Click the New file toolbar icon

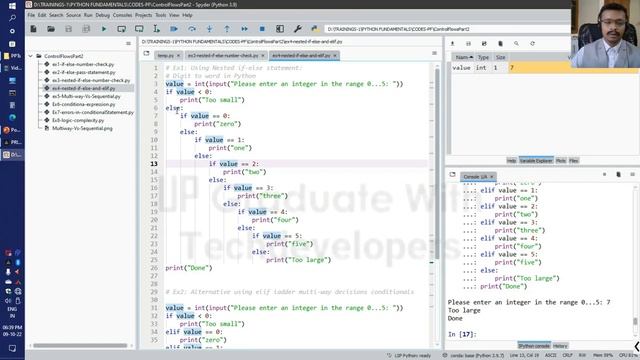point(33,29)
